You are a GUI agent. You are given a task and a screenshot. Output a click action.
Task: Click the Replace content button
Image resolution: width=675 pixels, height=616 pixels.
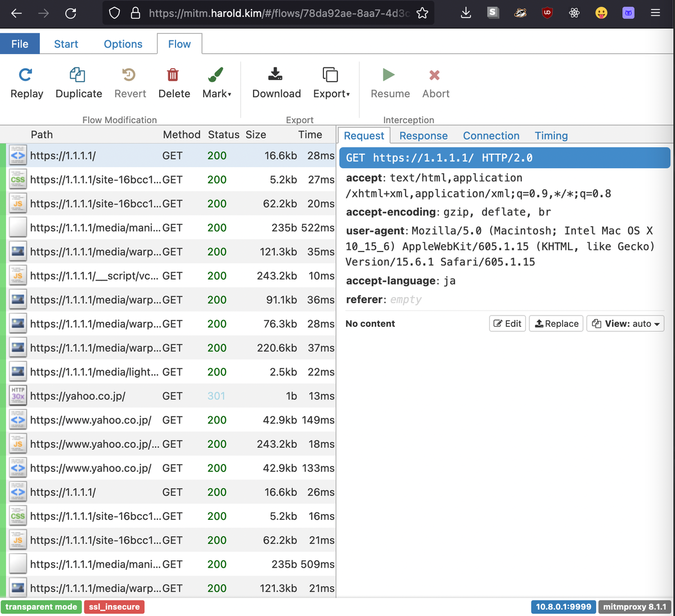[556, 323]
